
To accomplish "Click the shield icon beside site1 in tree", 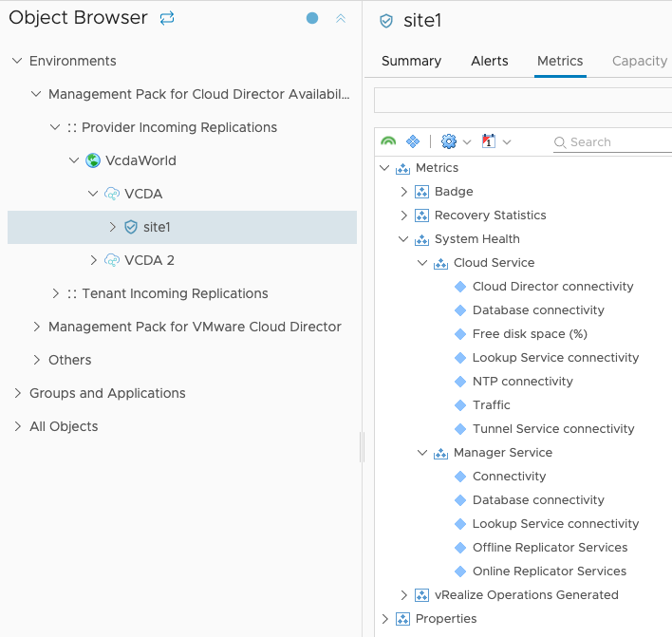I will tap(131, 227).
